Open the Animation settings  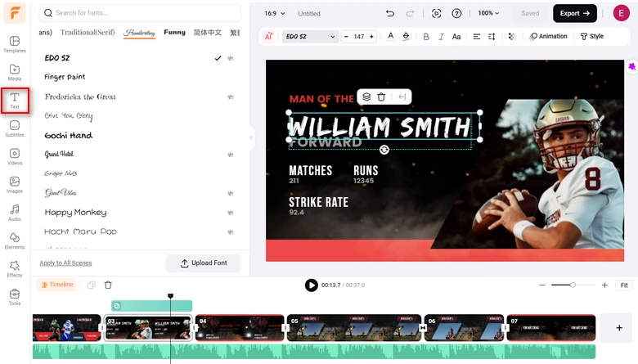click(x=548, y=37)
